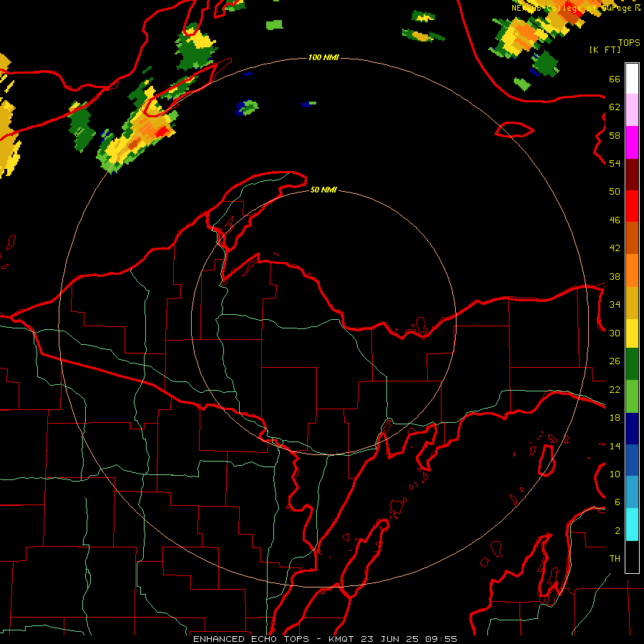Click the '23 JUN 25' date text
This screenshot has height=644, width=644.
(389, 639)
